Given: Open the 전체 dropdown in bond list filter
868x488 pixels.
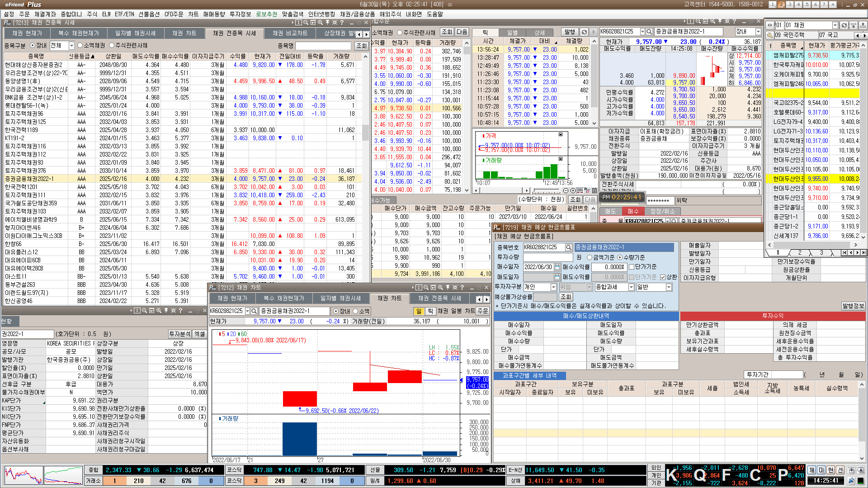Looking at the screenshot, I should (x=71, y=46).
